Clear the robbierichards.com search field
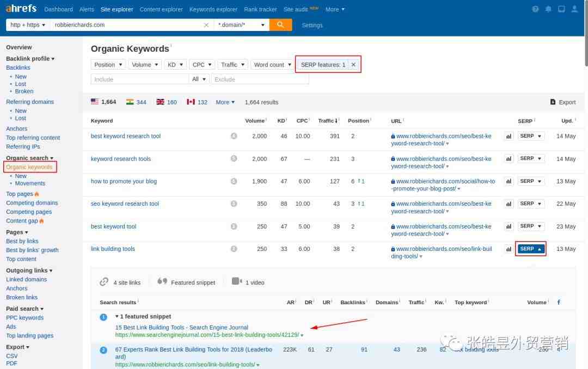 206,24
